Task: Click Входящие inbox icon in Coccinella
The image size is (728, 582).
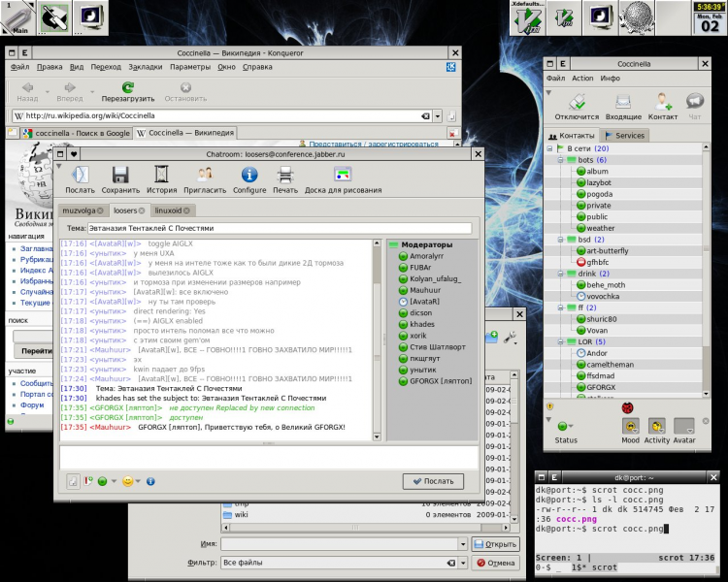Action: click(x=622, y=103)
